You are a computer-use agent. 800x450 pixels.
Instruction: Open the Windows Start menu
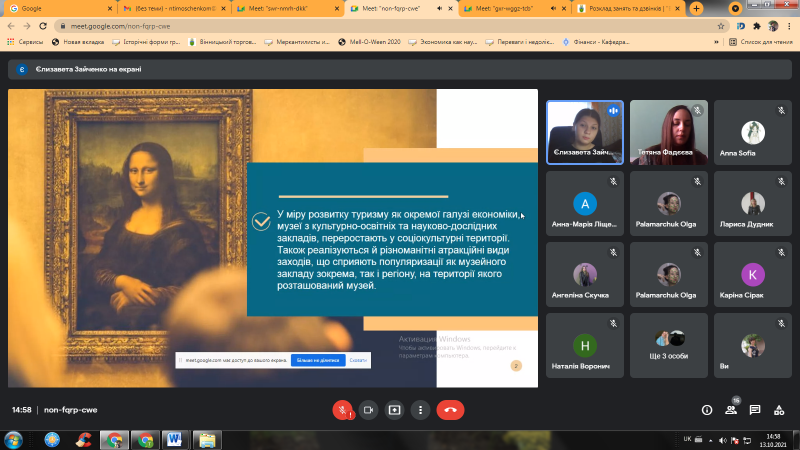[x=13, y=440]
